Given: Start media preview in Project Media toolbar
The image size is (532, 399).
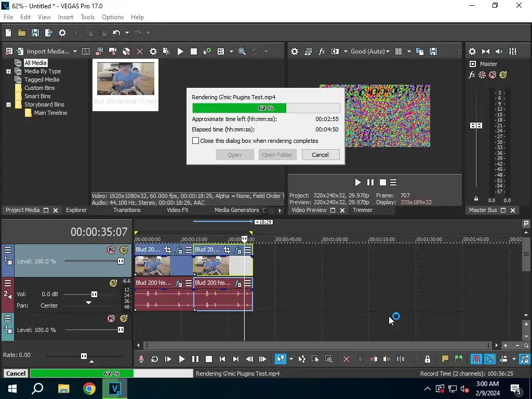Looking at the screenshot, I should tap(180, 51).
